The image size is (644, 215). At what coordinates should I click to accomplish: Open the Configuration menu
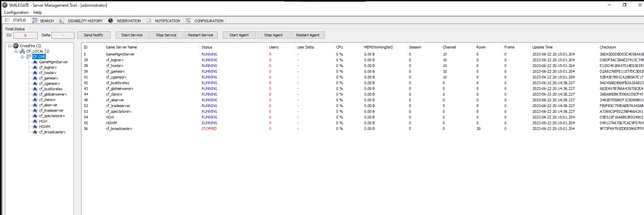pos(16,12)
